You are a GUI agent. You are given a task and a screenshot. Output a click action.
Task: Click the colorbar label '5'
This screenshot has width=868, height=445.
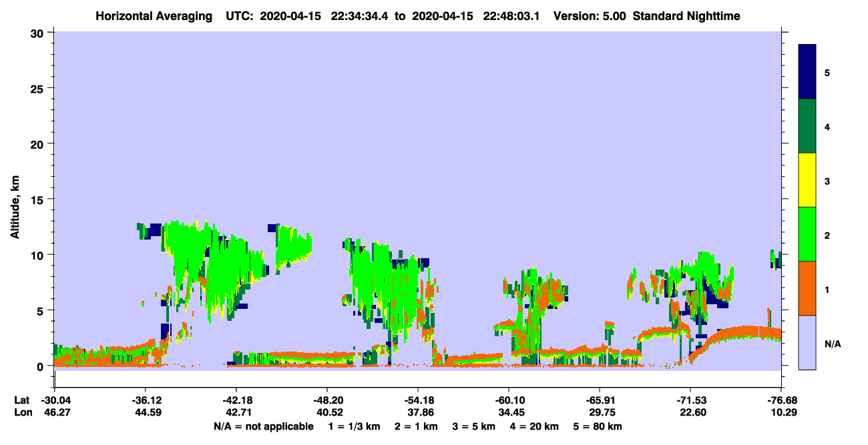(827, 73)
